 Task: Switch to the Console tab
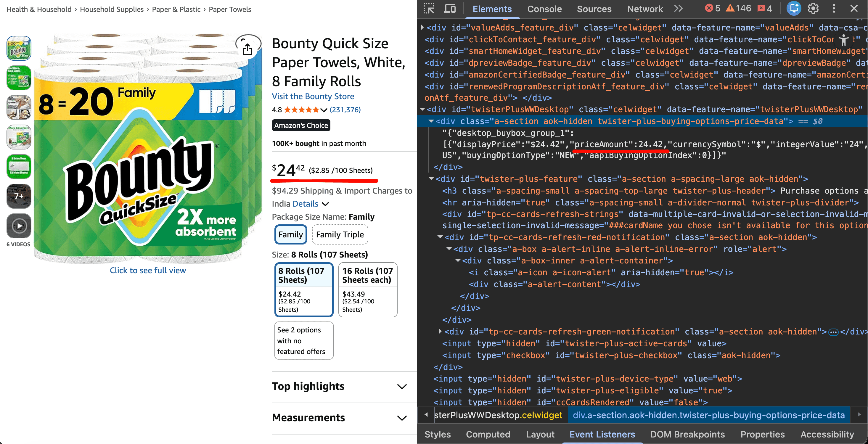(x=544, y=9)
